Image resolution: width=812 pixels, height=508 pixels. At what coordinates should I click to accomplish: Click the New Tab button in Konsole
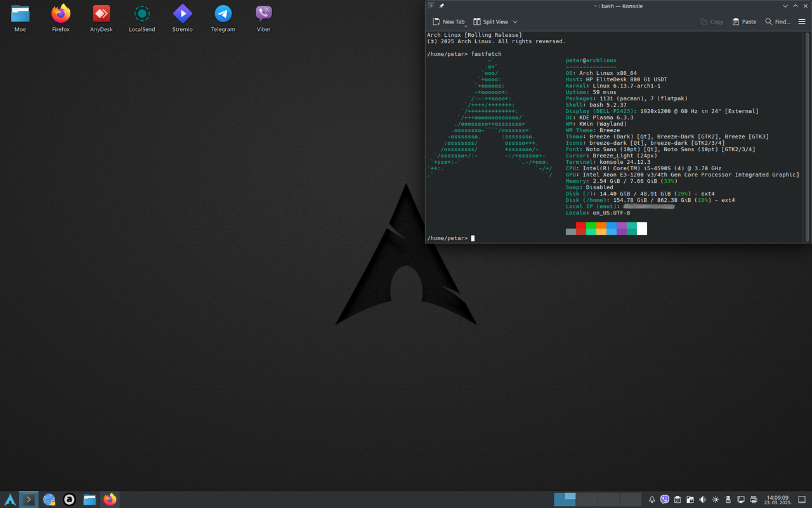(449, 22)
